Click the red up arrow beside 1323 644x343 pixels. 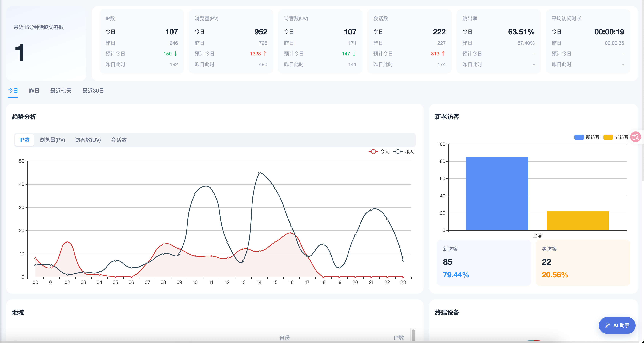[265, 54]
